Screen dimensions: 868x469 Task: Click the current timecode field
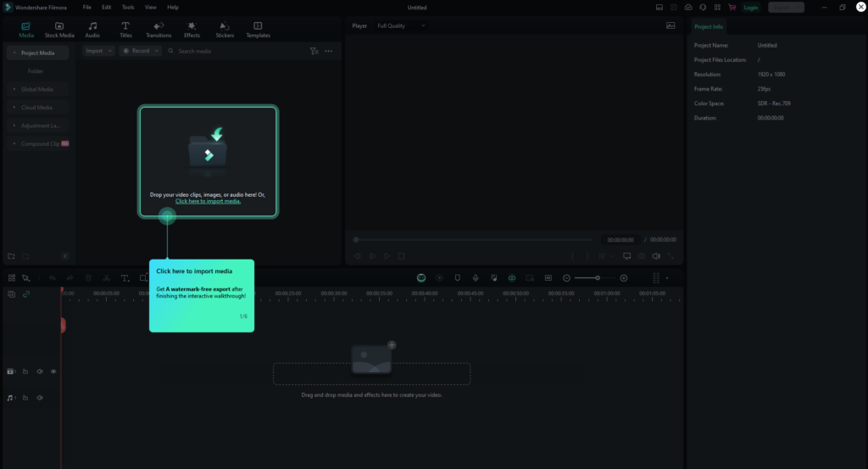coord(620,240)
